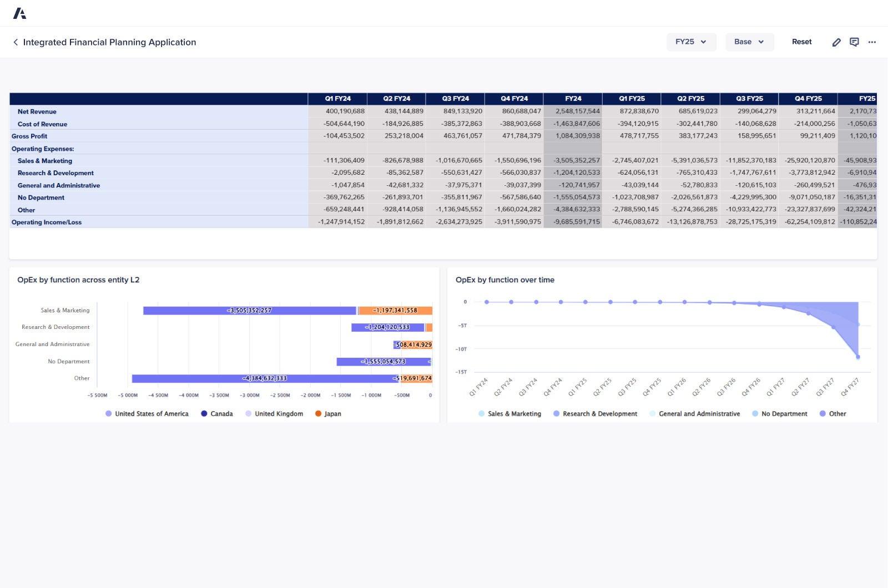Viewport: 888px width, 588px height.
Task: Click the Q1 FY24 column header
Action: 339,98
